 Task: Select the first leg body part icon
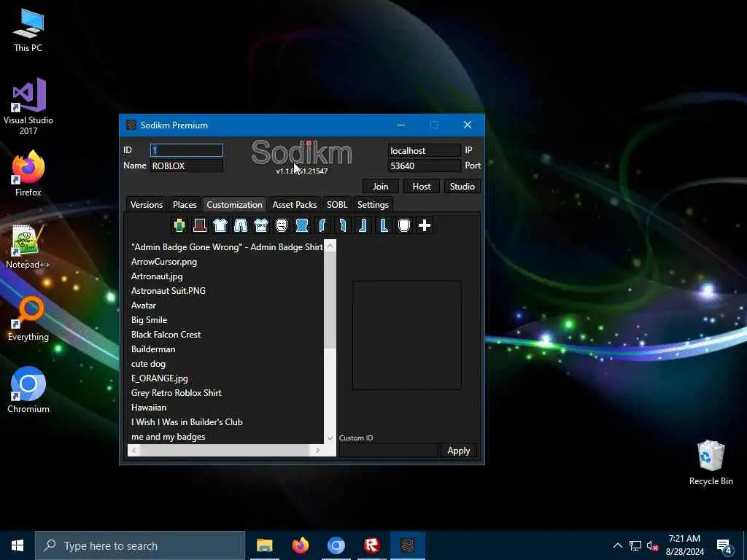coord(363,225)
